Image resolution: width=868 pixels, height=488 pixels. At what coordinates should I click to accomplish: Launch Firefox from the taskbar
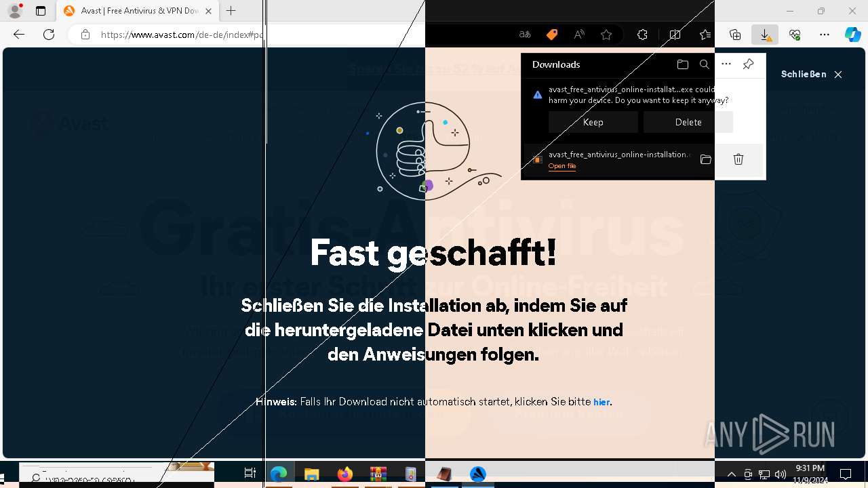(x=345, y=474)
